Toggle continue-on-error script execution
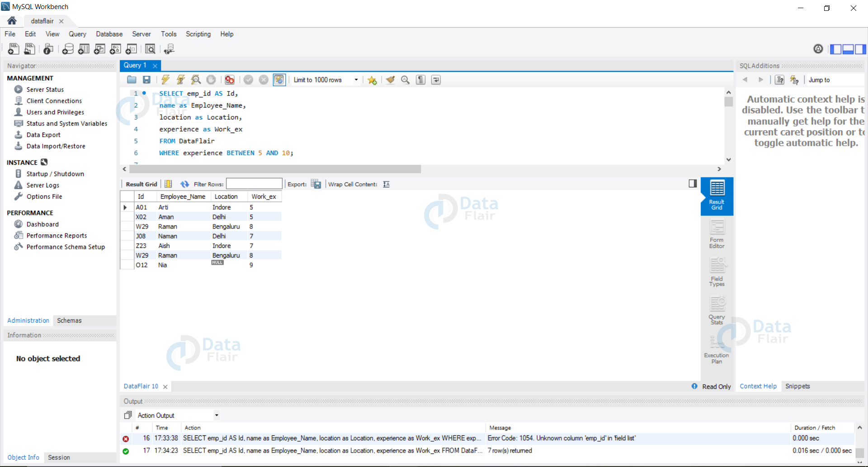Image resolution: width=868 pixels, height=467 pixels. [230, 80]
